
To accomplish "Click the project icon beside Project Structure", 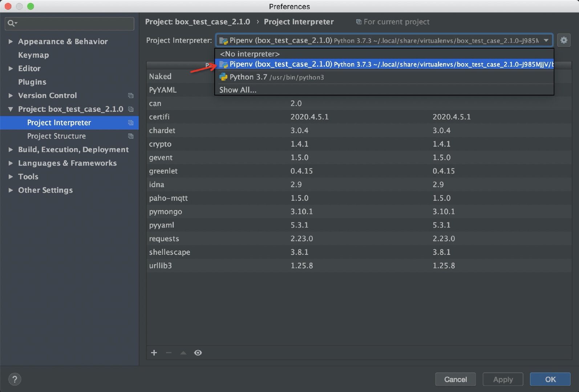I will click(x=131, y=136).
